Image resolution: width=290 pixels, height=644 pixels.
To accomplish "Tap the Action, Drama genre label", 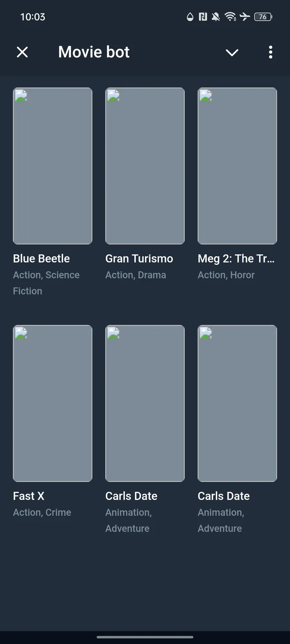I will coord(136,275).
